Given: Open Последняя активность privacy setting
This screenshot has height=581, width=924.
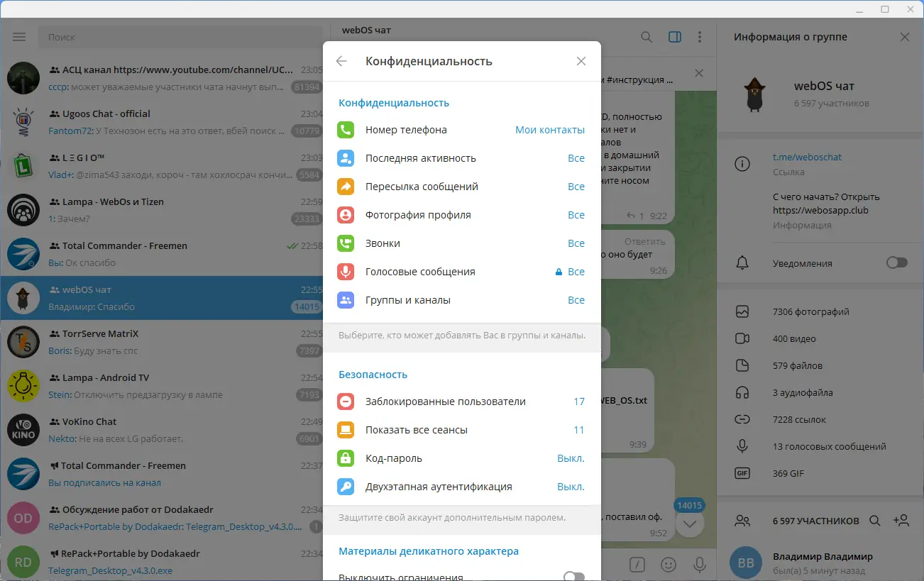Looking at the screenshot, I should 461,158.
